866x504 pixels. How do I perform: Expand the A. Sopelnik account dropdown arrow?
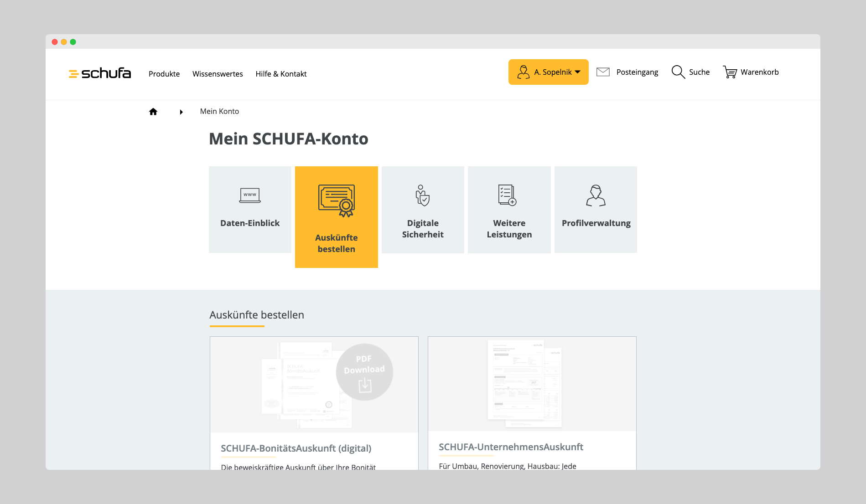coord(578,72)
